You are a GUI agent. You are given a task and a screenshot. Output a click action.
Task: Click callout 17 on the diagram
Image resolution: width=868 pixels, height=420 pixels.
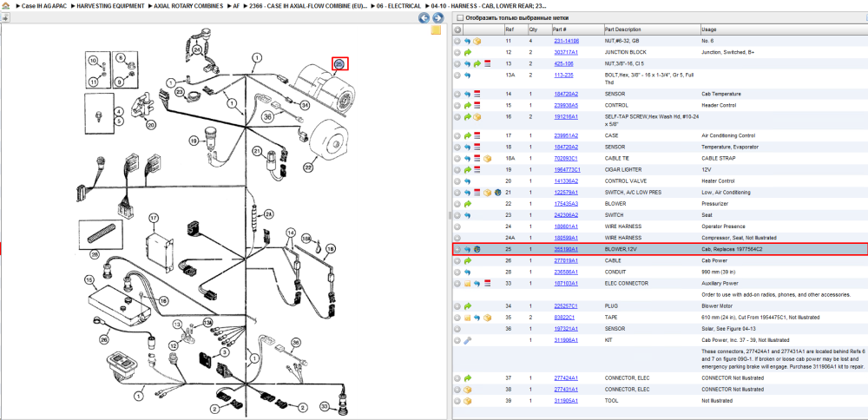(154, 218)
